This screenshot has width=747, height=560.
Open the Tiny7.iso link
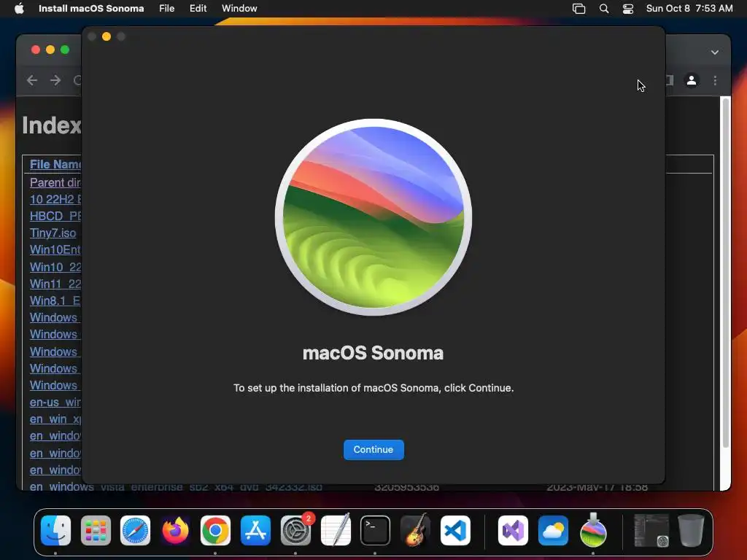[53, 233]
